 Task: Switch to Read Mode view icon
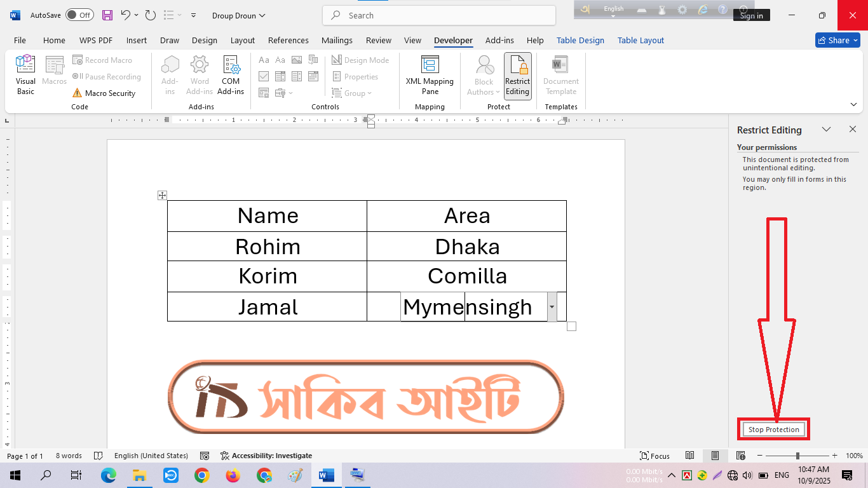(x=689, y=456)
